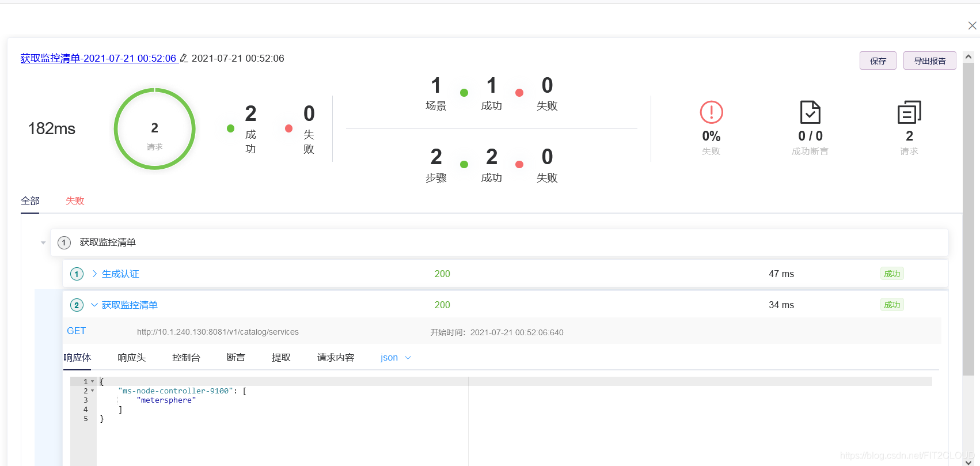Click the 182ms total time text

point(52,128)
